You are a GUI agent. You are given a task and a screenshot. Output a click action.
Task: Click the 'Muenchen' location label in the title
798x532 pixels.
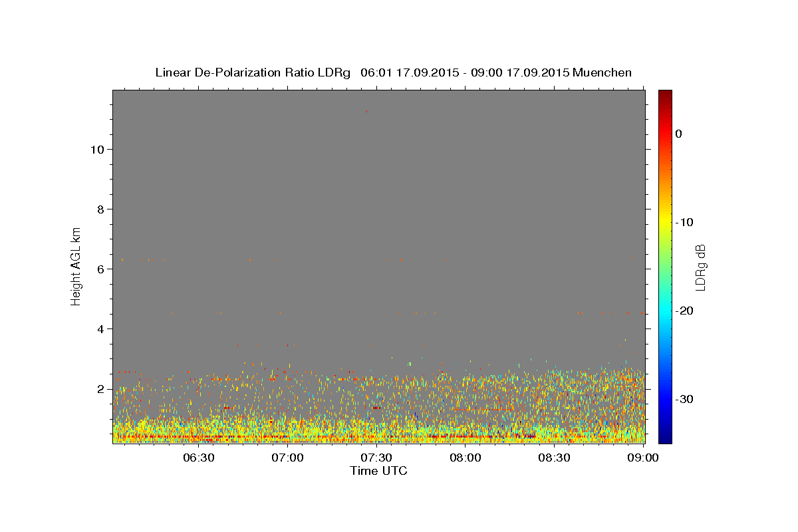tap(602, 72)
